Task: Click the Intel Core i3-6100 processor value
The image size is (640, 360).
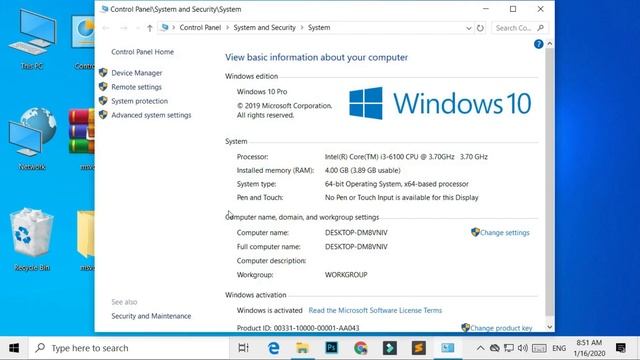Action: point(406,157)
